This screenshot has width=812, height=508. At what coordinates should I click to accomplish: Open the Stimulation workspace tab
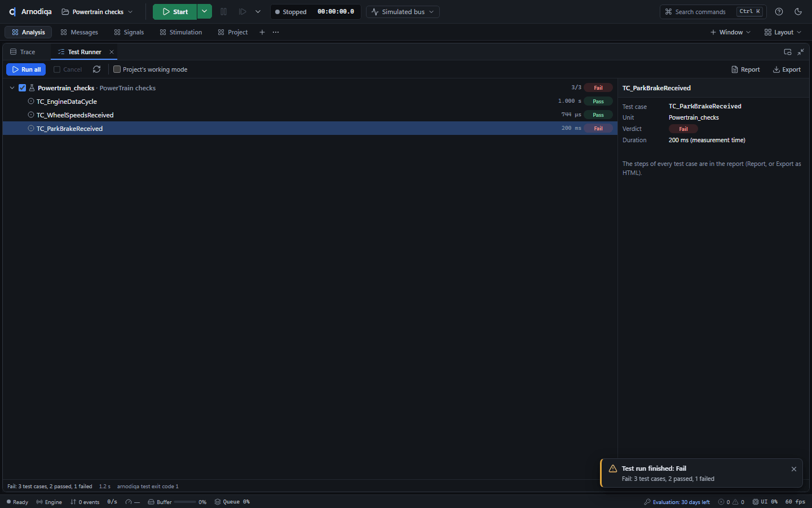pyautogui.click(x=181, y=32)
